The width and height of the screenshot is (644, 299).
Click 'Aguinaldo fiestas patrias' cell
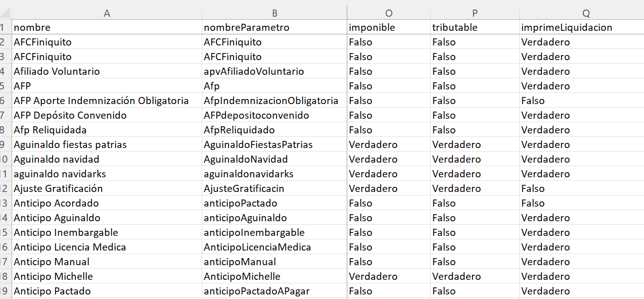pyautogui.click(x=107, y=144)
